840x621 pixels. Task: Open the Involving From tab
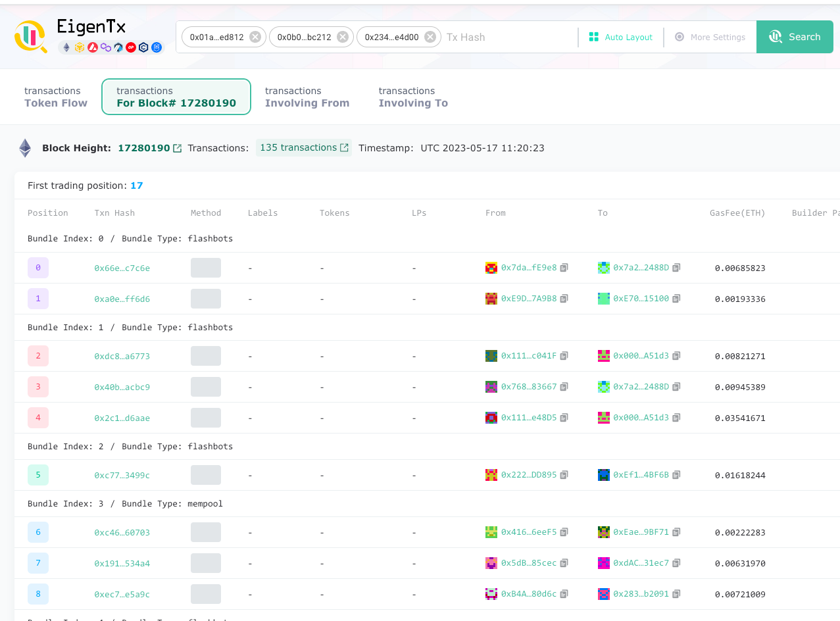click(x=307, y=97)
